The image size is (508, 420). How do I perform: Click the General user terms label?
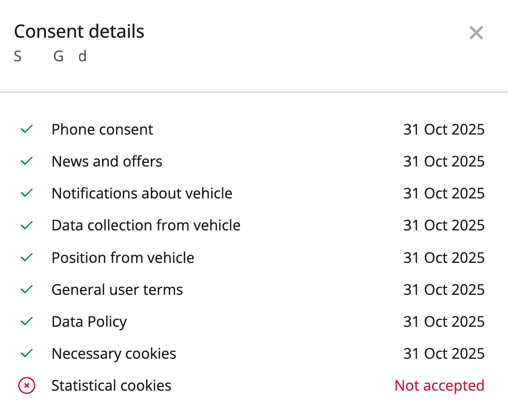click(x=117, y=290)
